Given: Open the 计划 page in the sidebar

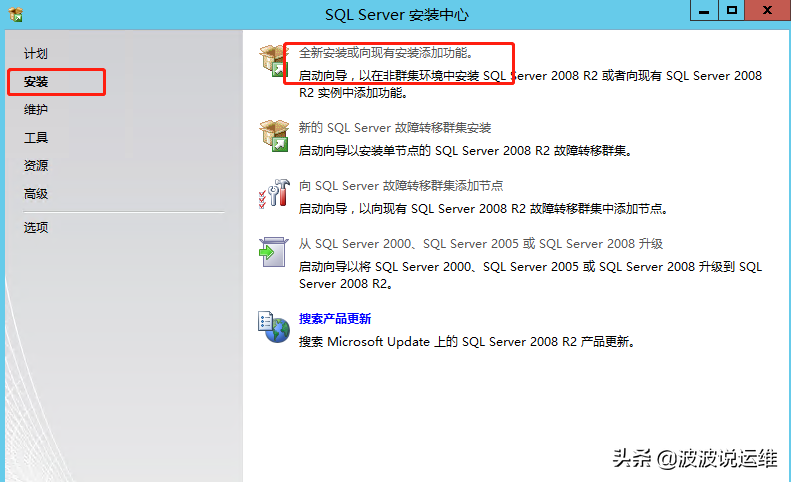Looking at the screenshot, I should pyautogui.click(x=36, y=53).
